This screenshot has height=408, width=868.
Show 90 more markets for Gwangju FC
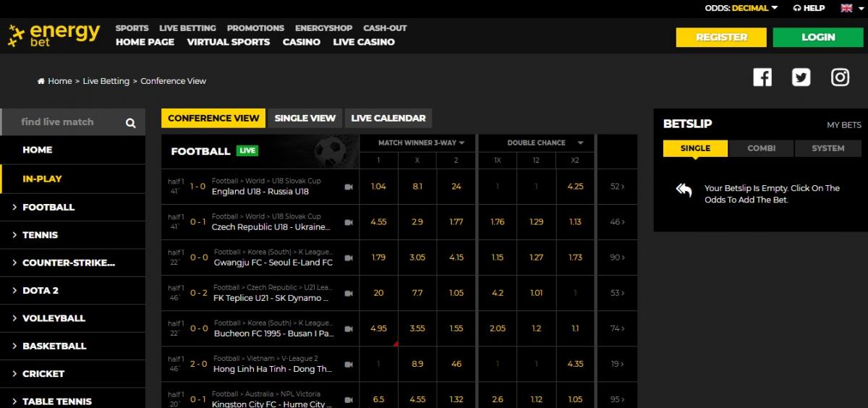tap(617, 258)
